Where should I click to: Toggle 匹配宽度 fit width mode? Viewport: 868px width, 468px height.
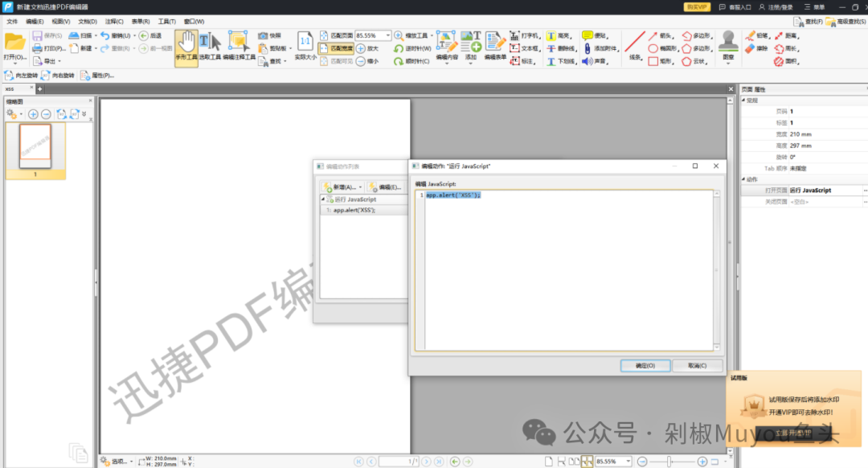point(336,49)
